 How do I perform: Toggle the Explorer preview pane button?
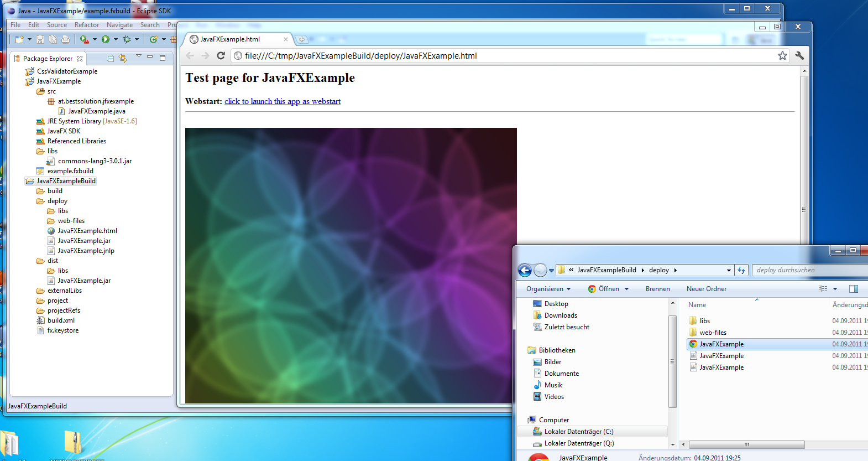pyautogui.click(x=853, y=289)
